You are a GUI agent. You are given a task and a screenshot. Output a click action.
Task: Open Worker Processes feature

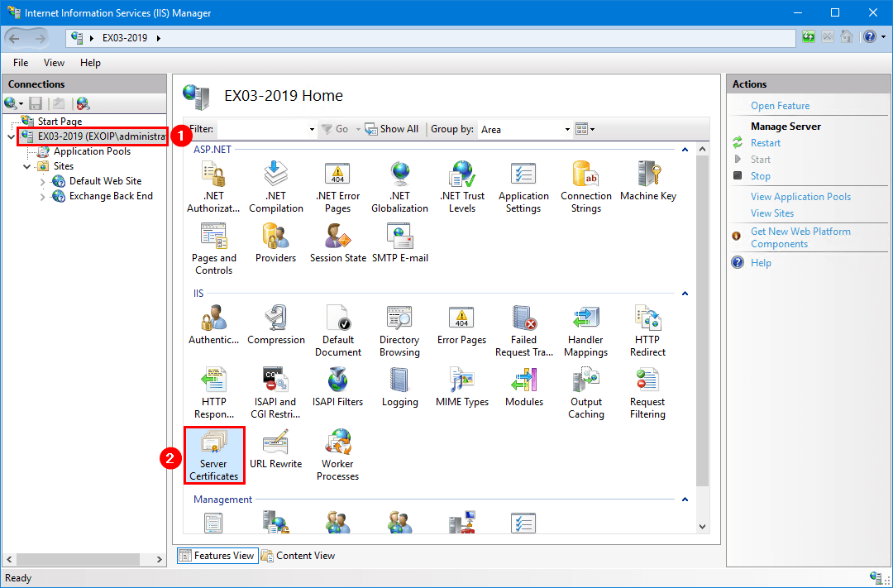click(337, 455)
